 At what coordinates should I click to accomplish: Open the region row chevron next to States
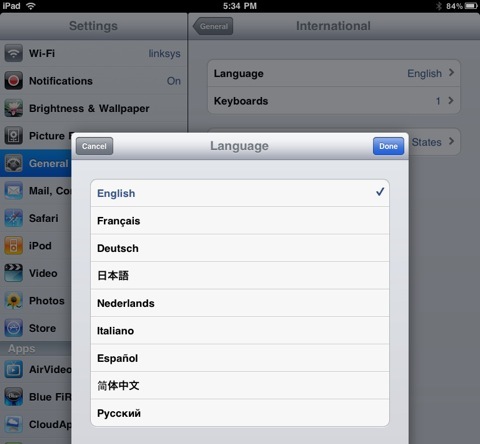[451, 141]
